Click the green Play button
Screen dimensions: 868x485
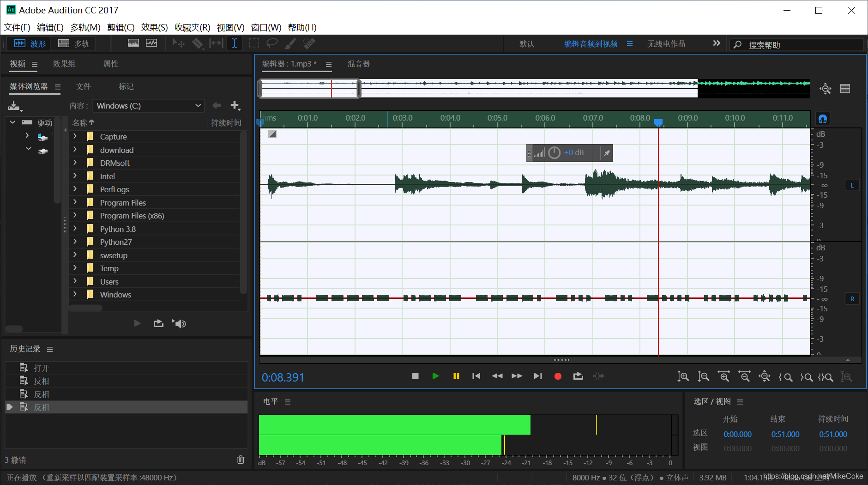pyautogui.click(x=435, y=376)
